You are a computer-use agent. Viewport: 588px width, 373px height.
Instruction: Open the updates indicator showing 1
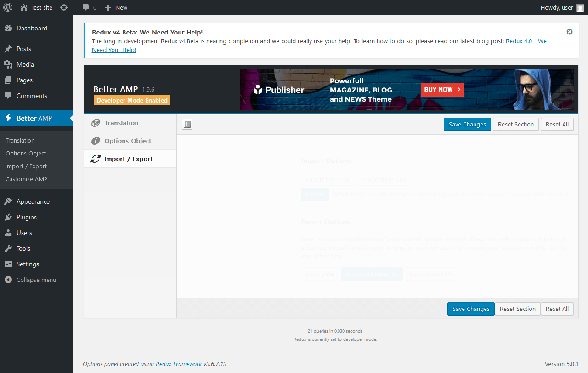click(x=67, y=7)
